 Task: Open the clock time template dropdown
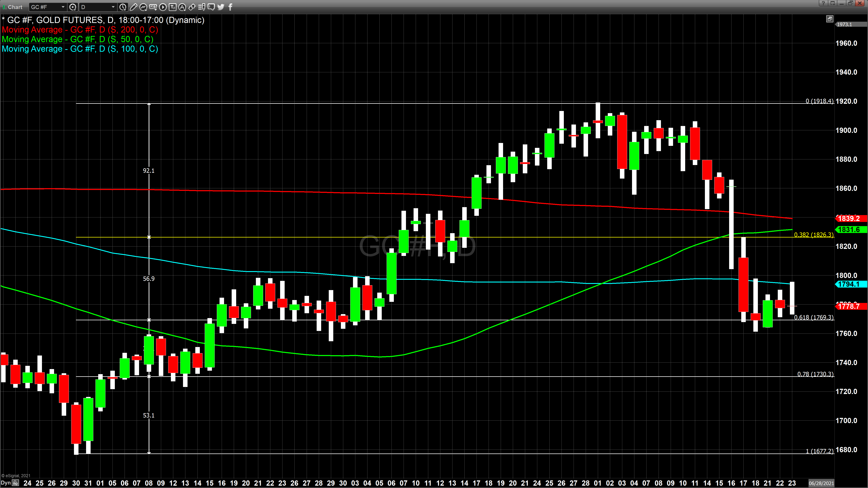(123, 7)
